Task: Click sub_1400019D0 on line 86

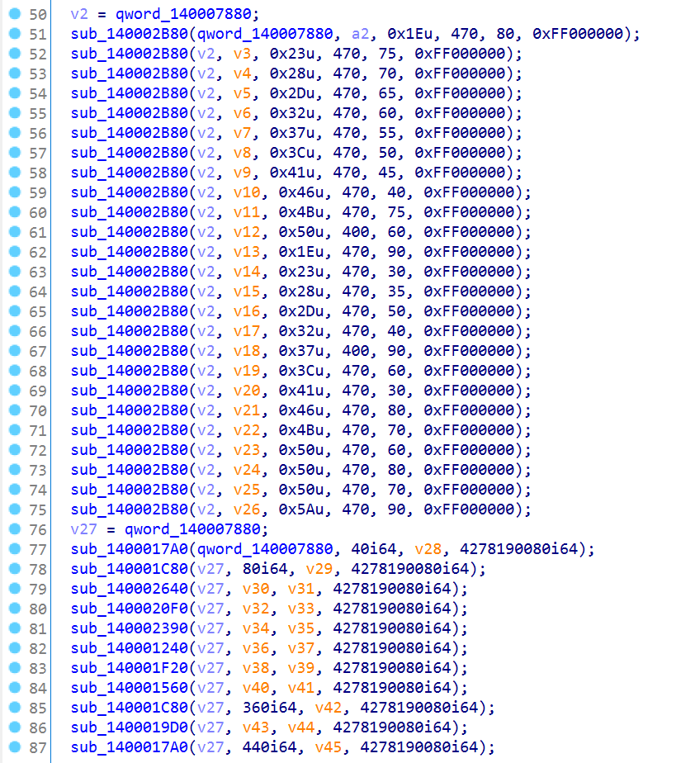Action: (x=130, y=727)
